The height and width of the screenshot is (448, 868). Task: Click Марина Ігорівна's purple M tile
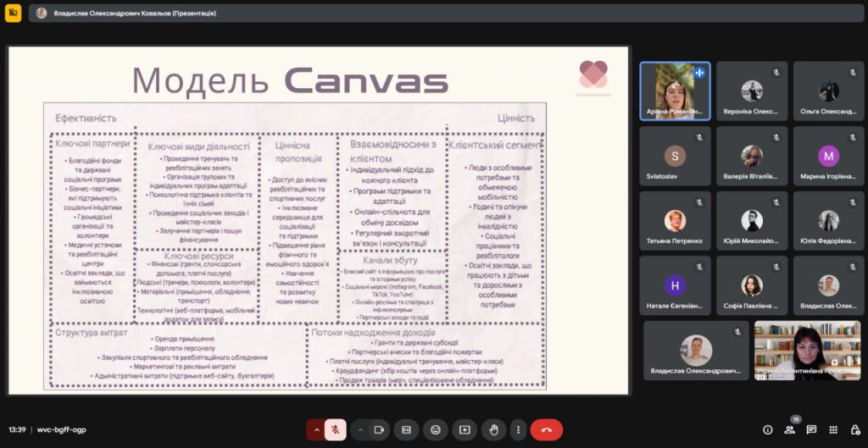828,157
